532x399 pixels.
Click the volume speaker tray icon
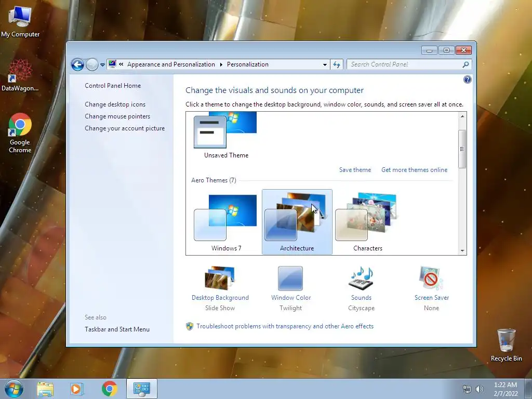pyautogui.click(x=479, y=389)
